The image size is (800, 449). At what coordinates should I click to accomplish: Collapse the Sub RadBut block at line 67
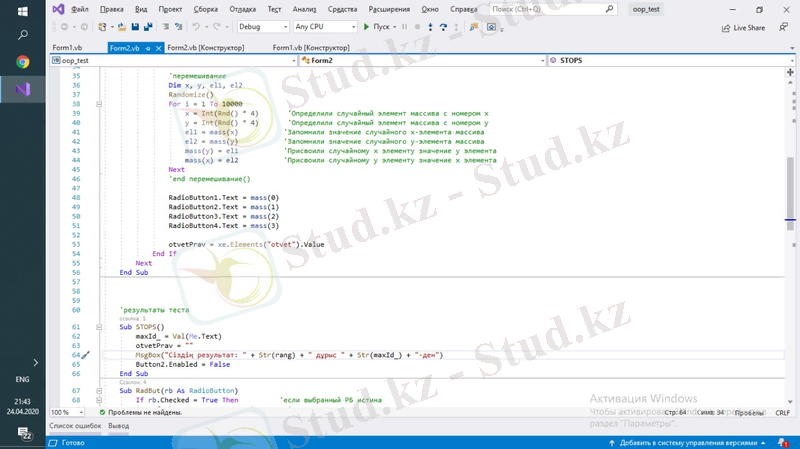[x=98, y=390]
